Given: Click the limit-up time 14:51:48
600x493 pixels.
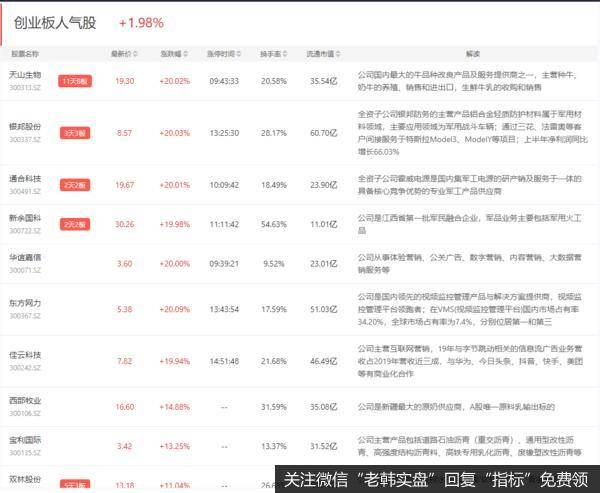Looking at the screenshot, I should 224,361.
